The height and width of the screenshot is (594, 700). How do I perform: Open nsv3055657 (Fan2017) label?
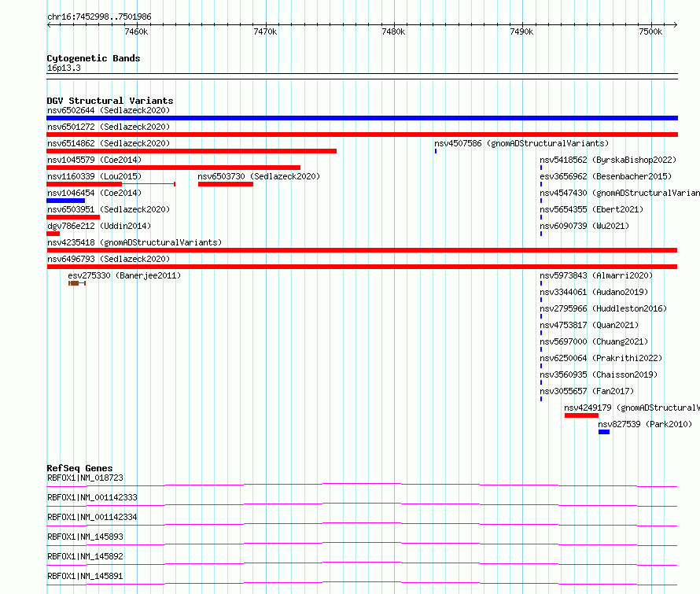(587, 391)
